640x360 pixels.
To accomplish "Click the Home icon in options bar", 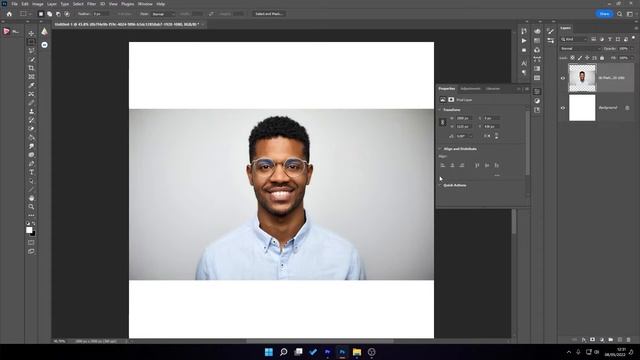I will coord(9,14).
